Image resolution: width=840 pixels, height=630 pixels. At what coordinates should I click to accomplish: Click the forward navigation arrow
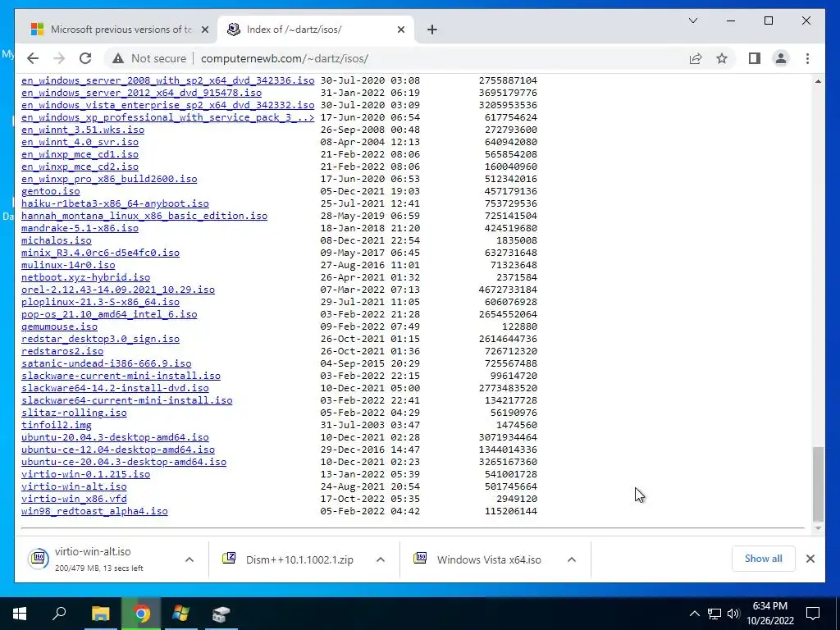coord(59,58)
